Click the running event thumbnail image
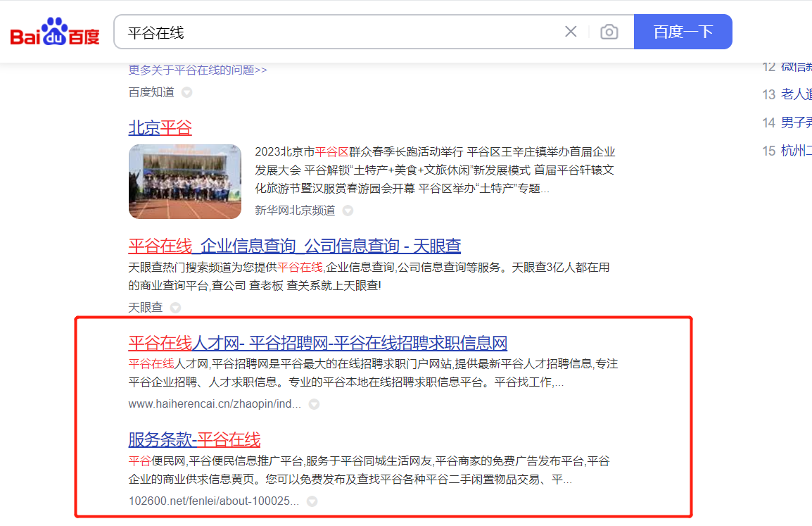The height and width of the screenshot is (526, 812). coord(185,182)
